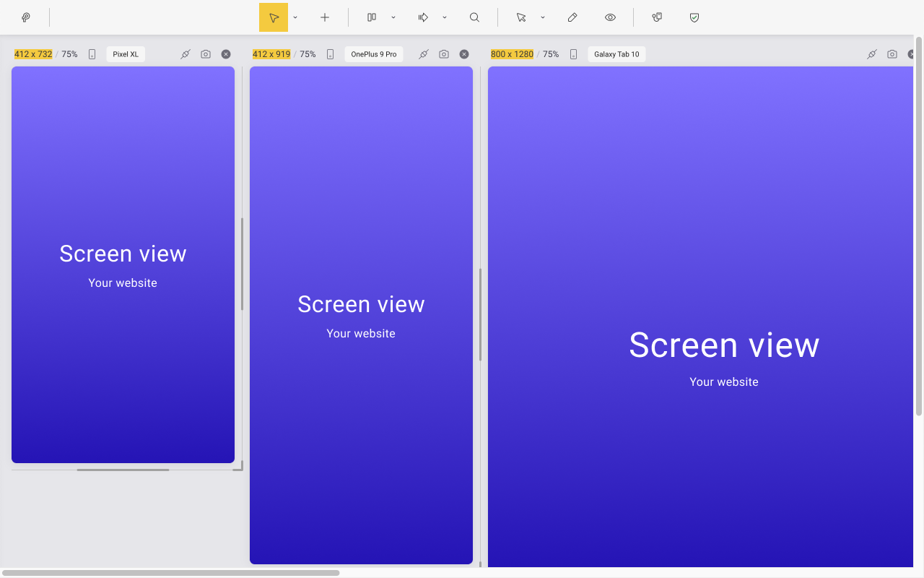Rotate Pixel XL using the device icon
The height and width of the screenshot is (578, 924).
point(92,54)
